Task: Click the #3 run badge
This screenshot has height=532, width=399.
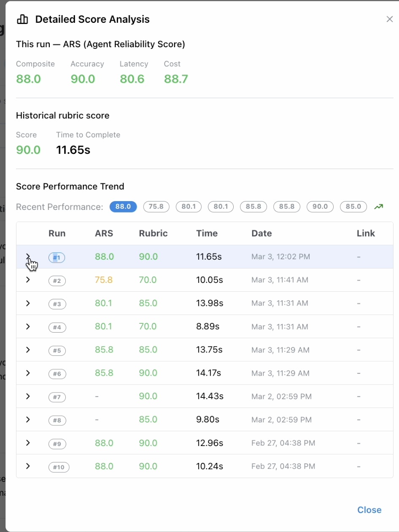Action: pos(57,304)
